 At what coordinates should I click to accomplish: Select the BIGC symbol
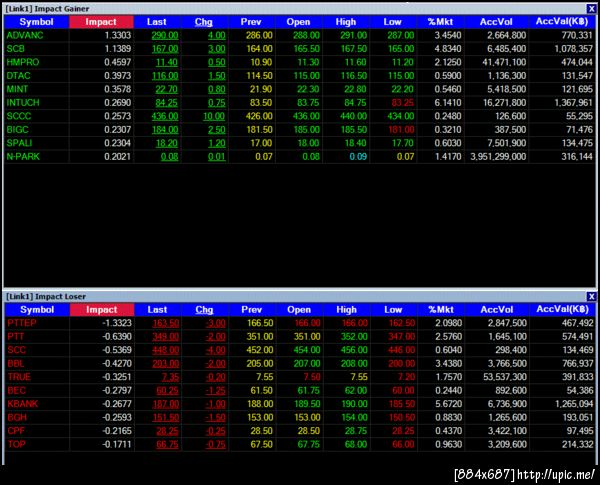tap(18, 130)
